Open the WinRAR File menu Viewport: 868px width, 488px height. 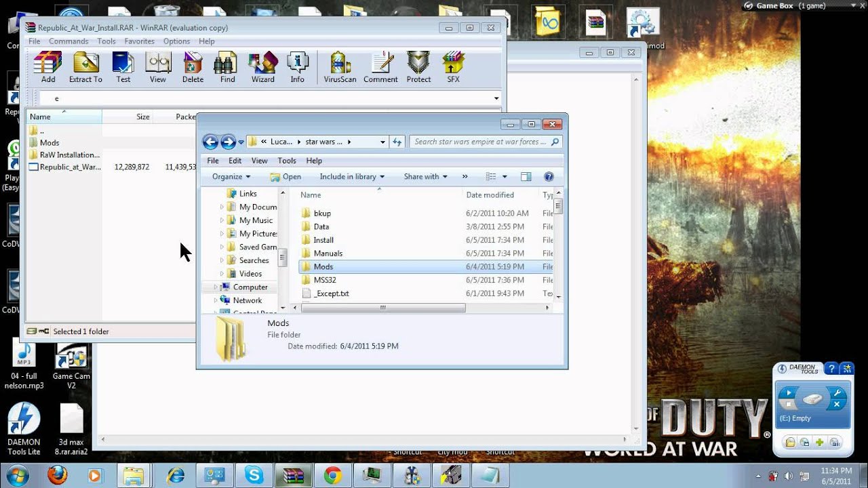pos(34,41)
